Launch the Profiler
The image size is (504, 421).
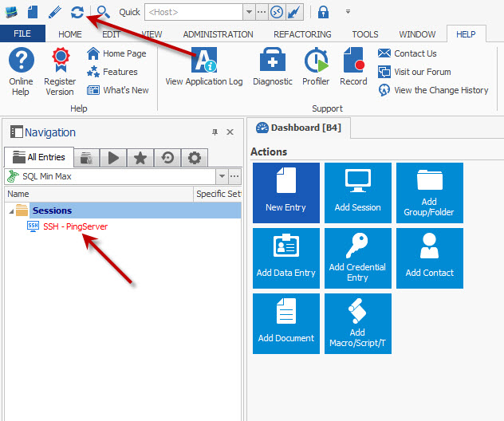(316, 67)
